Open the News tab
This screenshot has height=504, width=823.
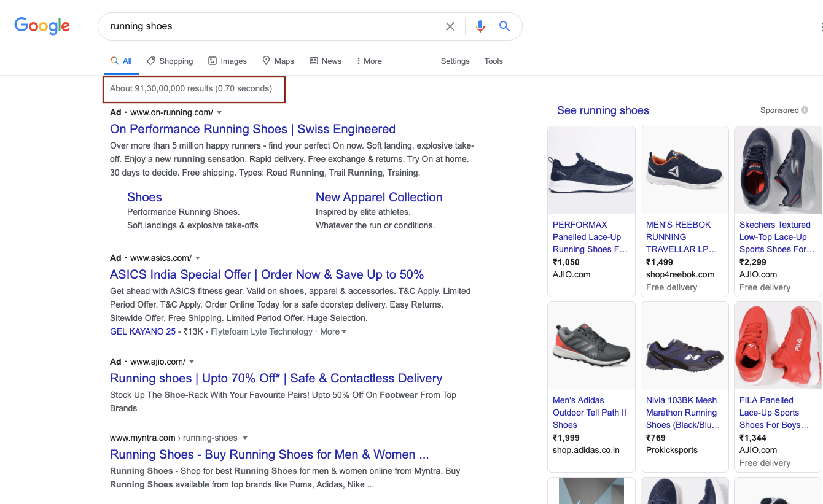(x=326, y=61)
